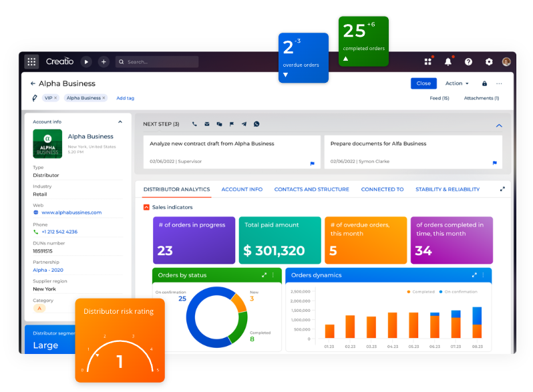This screenshot has height=392, width=533.
Task: Click the Creatio logo
Action: click(59, 61)
